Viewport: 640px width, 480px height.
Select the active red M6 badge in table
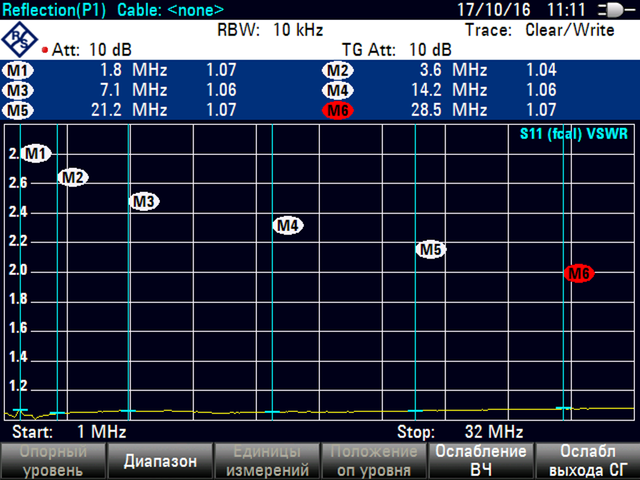[338, 109]
